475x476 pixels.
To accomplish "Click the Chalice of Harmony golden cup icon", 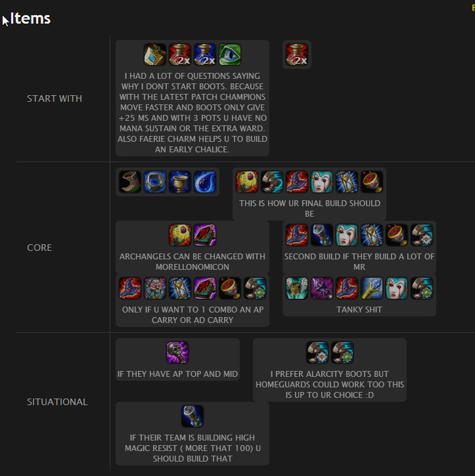I will 180,182.
